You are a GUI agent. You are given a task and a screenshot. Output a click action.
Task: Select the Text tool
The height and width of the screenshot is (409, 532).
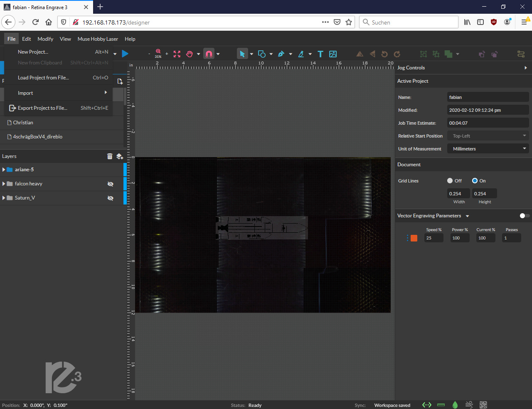click(320, 54)
